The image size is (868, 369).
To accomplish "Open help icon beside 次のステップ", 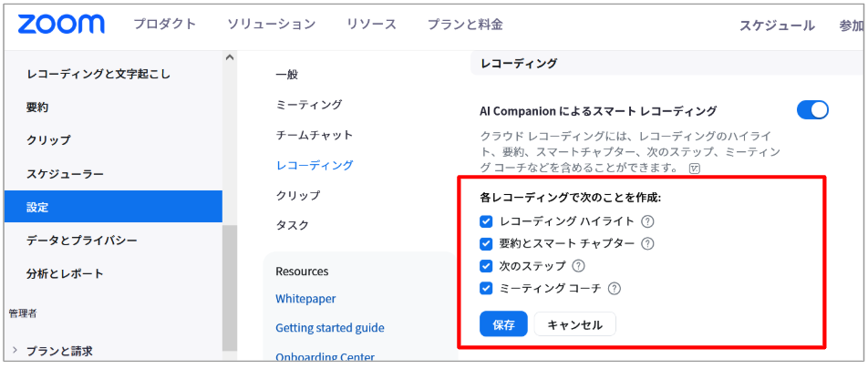I will point(578,266).
